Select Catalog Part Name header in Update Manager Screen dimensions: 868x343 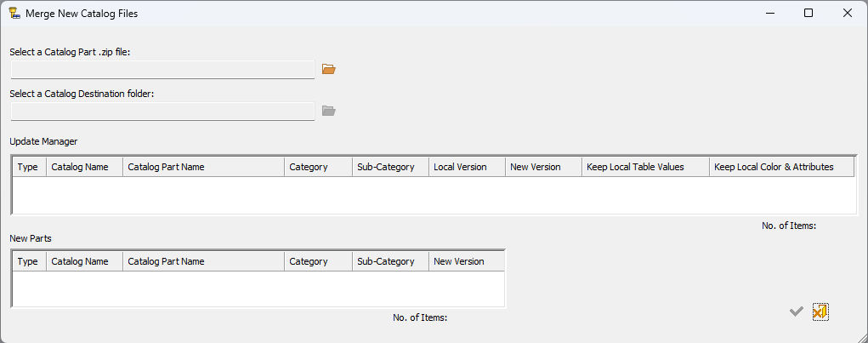pos(203,167)
